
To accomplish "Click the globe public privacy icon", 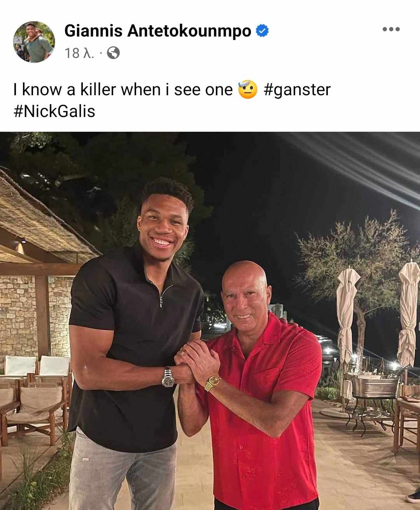I will click(x=113, y=53).
